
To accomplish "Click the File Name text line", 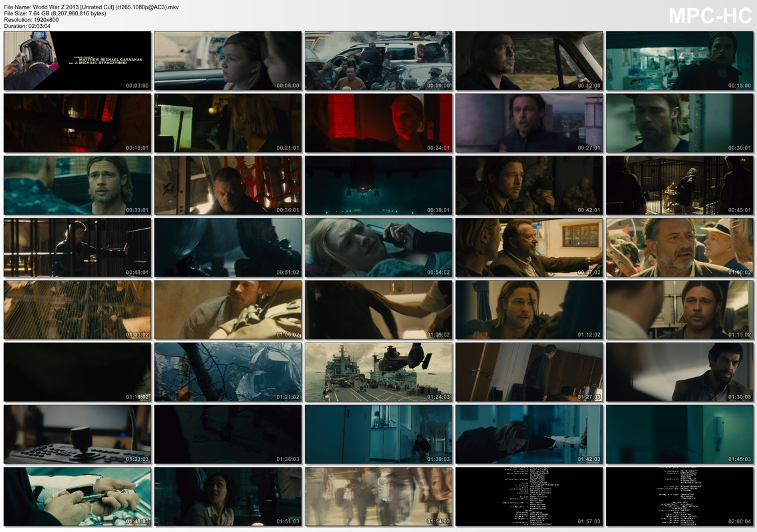I will point(91,7).
